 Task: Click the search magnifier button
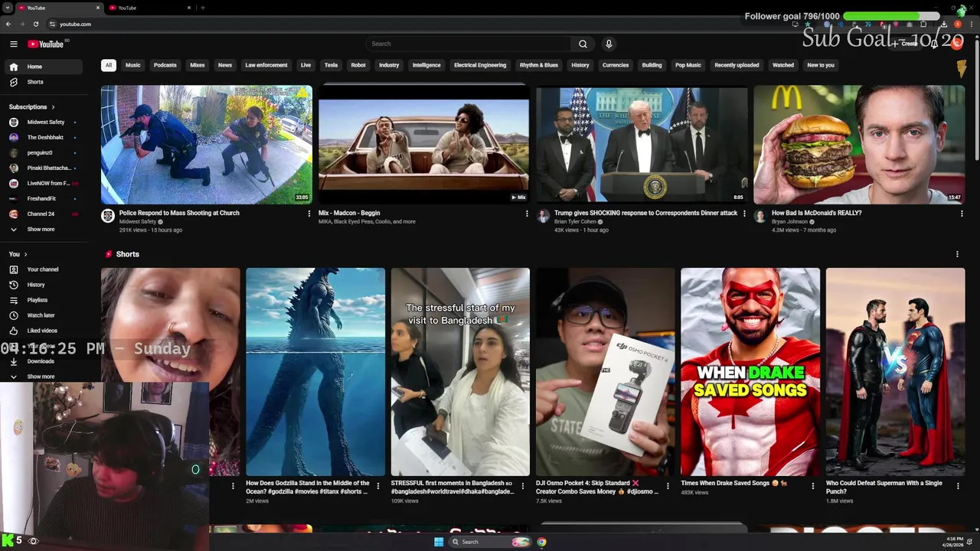(583, 44)
